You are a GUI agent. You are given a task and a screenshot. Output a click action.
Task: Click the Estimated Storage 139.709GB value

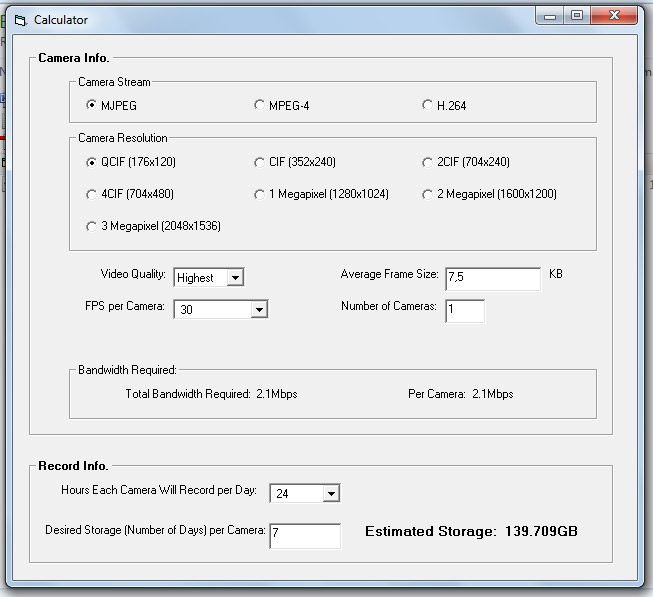pyautogui.click(x=541, y=531)
